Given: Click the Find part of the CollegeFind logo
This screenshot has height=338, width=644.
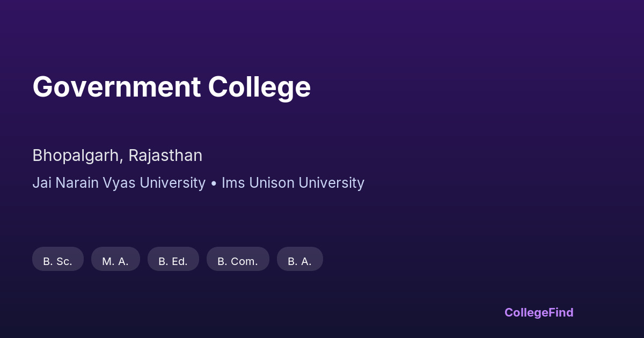Looking at the screenshot, I should [560, 312].
